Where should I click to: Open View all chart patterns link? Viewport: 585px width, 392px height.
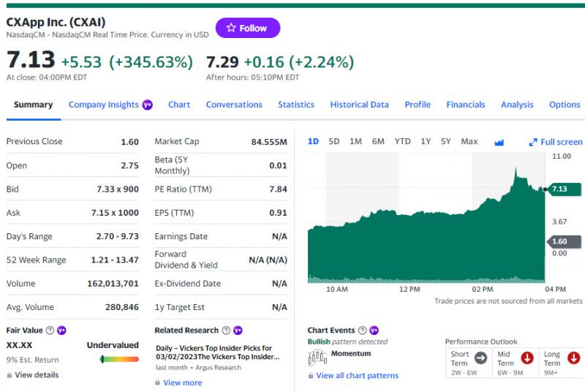click(x=357, y=376)
